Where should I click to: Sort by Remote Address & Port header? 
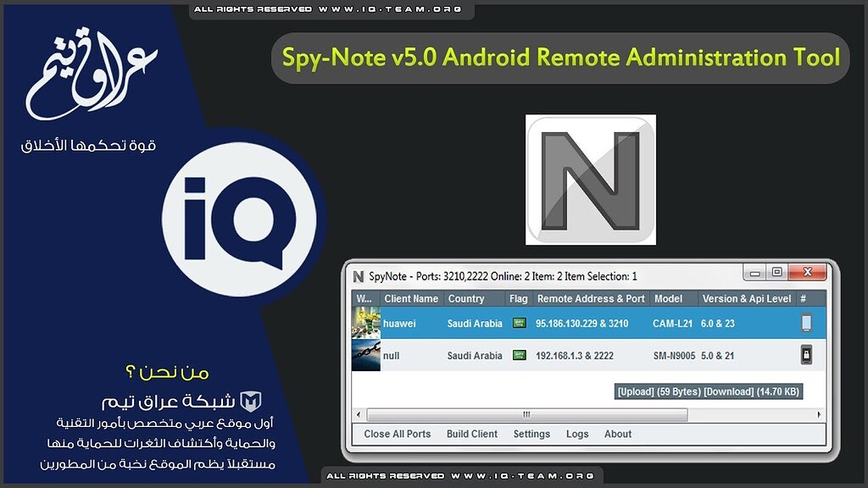coord(591,299)
